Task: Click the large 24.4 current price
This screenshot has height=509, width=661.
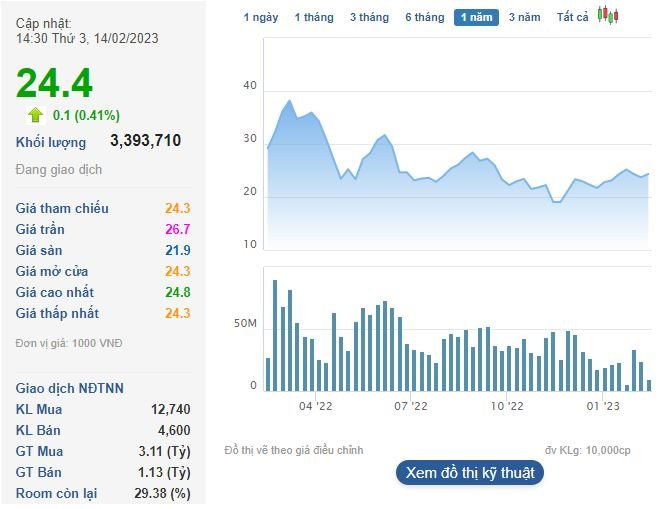Action: (x=54, y=83)
